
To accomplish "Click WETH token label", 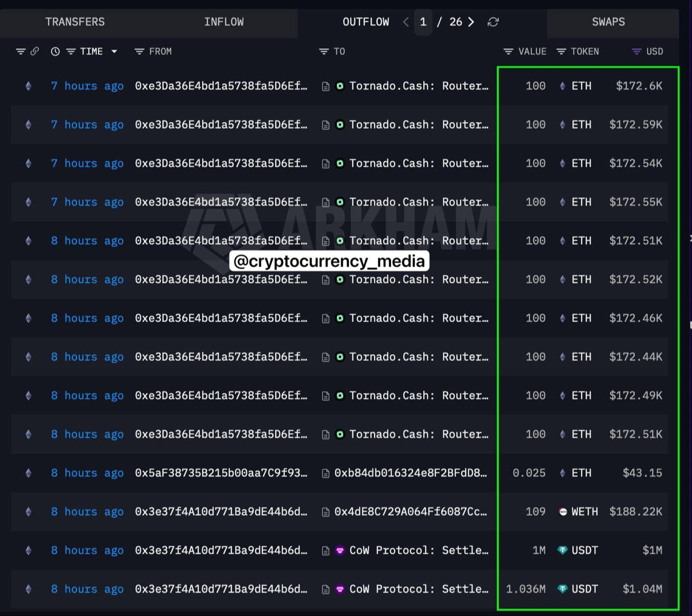I will 584,512.
